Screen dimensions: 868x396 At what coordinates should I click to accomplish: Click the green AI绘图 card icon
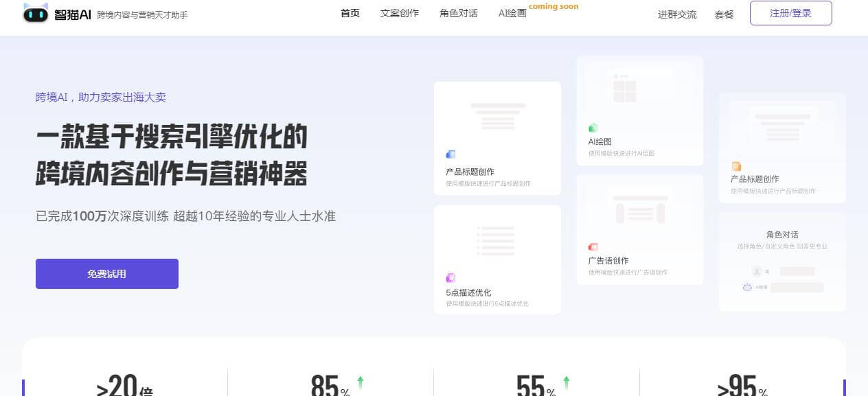(x=593, y=128)
